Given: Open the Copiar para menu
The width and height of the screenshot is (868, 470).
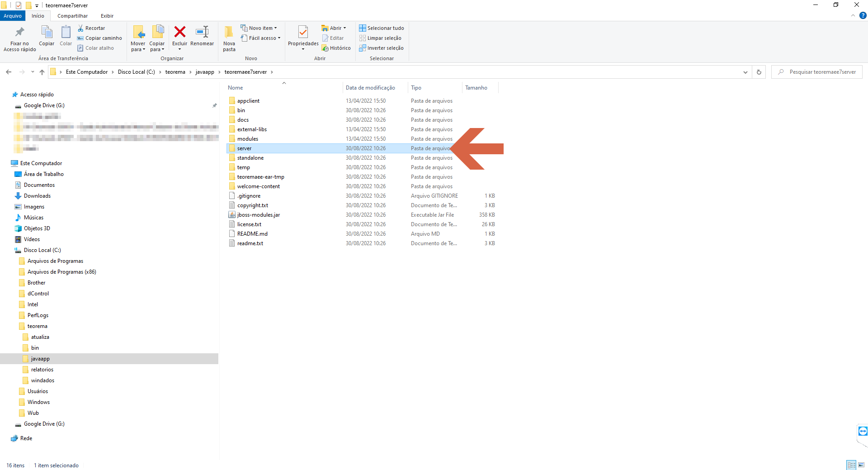Looking at the screenshot, I should [157, 39].
